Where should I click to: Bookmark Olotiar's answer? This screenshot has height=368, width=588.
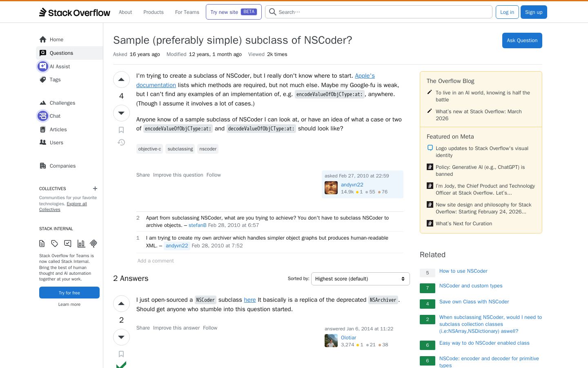click(121, 354)
